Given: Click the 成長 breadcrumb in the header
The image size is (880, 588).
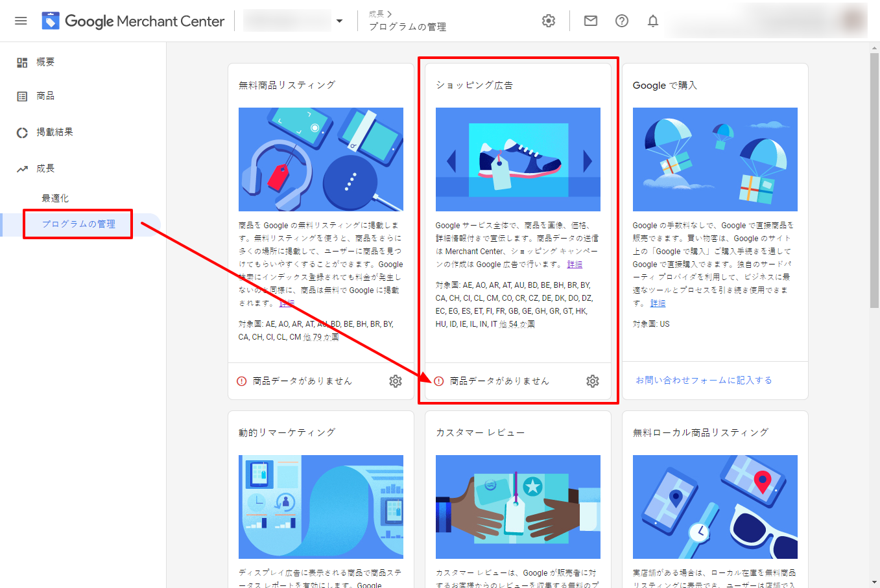Looking at the screenshot, I should [x=377, y=14].
